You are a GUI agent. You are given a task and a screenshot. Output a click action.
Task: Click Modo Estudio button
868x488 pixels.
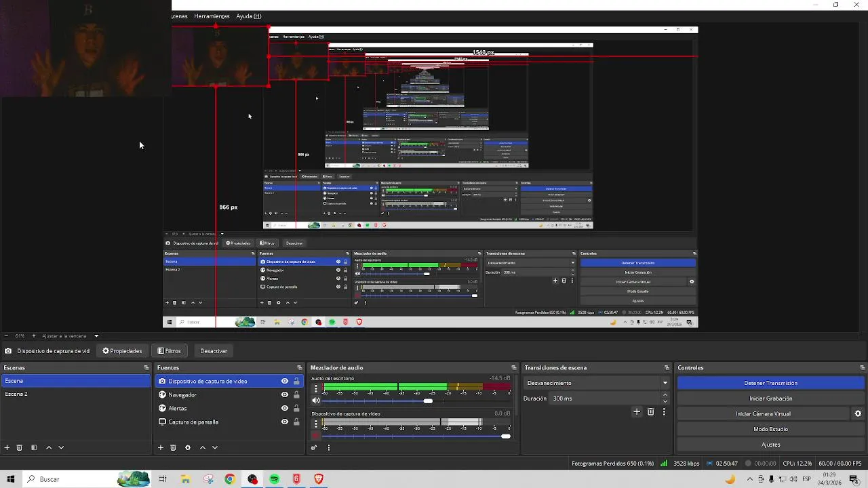pyautogui.click(x=770, y=429)
